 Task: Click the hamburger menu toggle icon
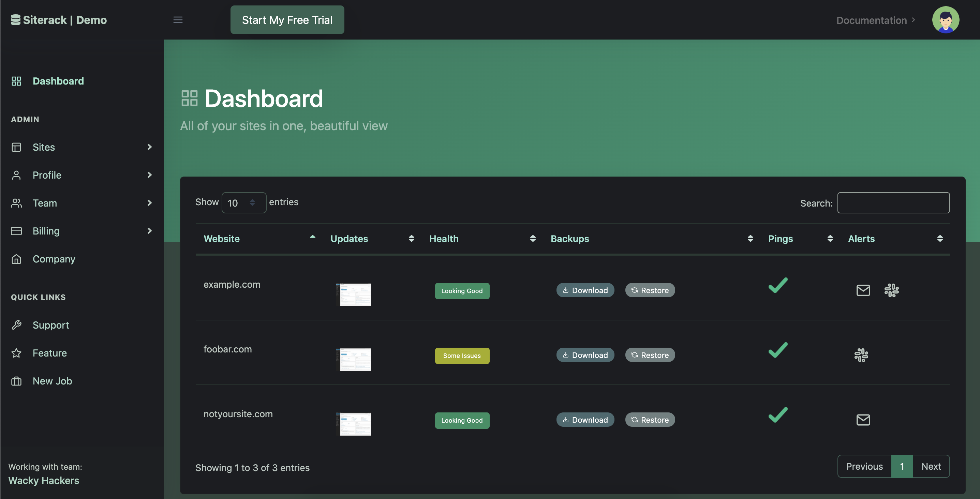click(178, 20)
